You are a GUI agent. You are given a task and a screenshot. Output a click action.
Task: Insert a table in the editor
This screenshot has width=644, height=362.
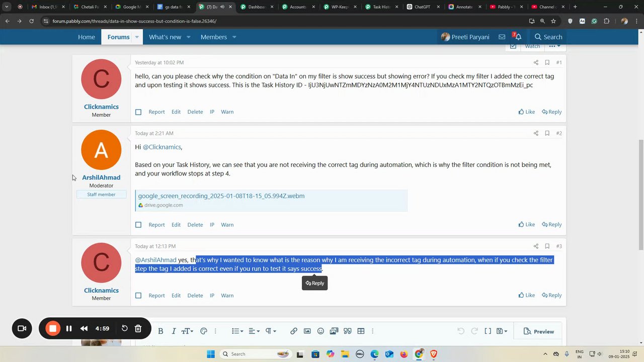click(x=361, y=331)
